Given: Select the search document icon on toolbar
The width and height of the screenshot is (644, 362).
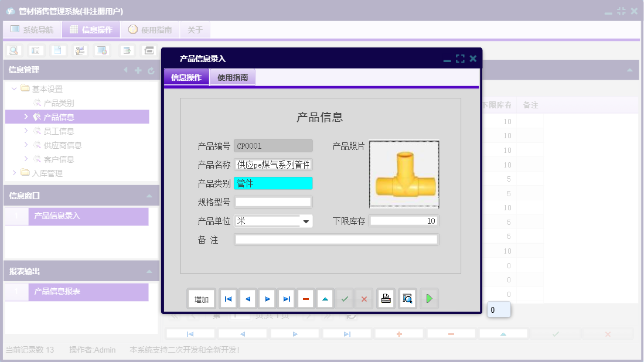Looking at the screenshot, I should pos(13,50).
